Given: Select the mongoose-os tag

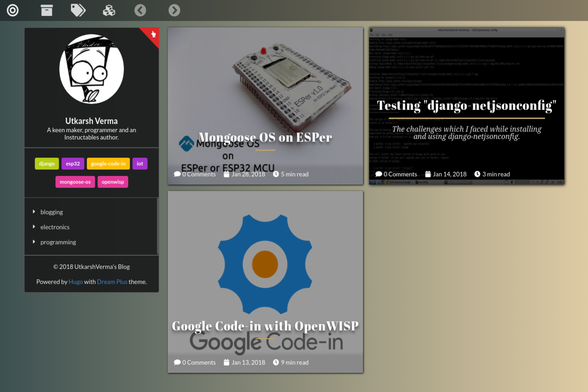Looking at the screenshot, I should click(x=75, y=182).
